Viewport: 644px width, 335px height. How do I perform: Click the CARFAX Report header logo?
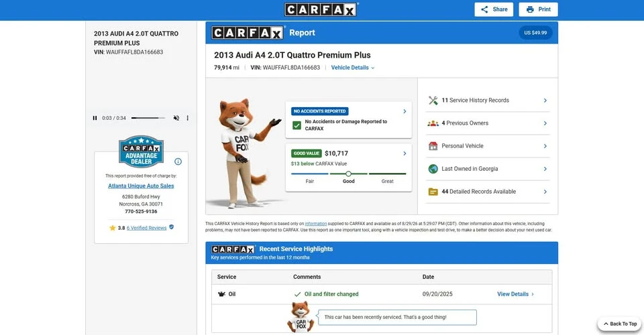coord(248,33)
